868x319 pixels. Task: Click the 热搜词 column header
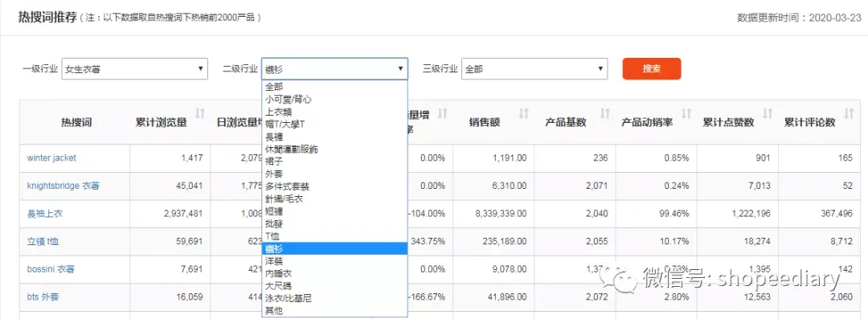coord(76,122)
